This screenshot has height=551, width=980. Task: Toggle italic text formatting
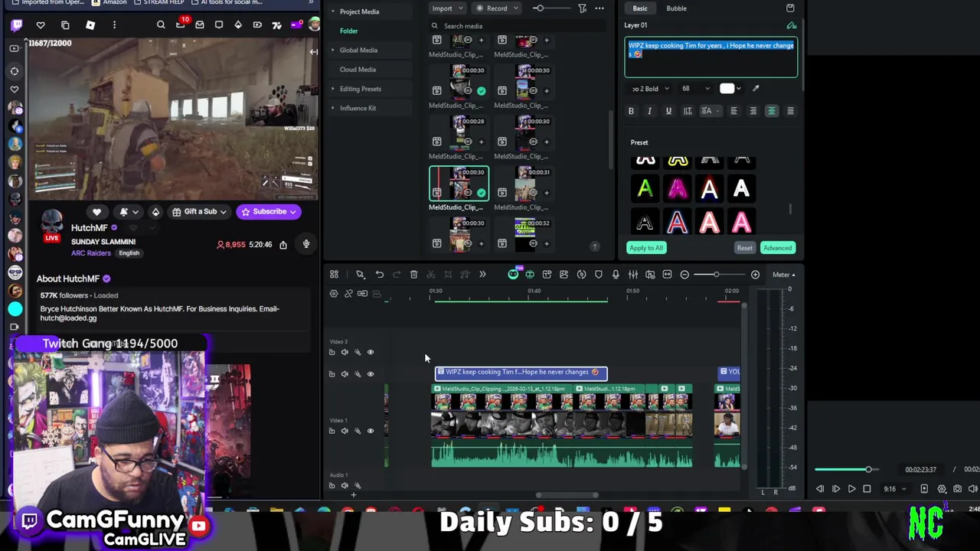[649, 111]
